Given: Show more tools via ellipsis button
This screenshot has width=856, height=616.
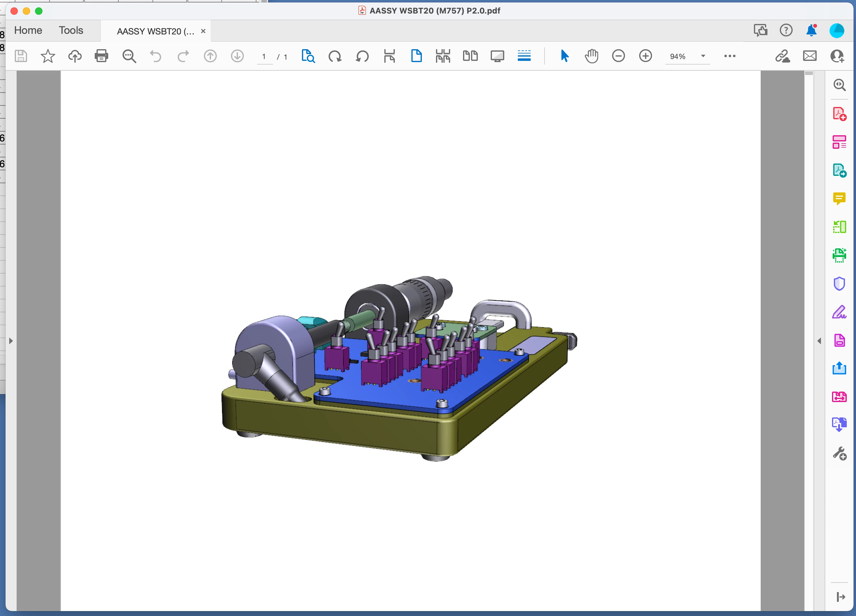Looking at the screenshot, I should click(x=730, y=56).
